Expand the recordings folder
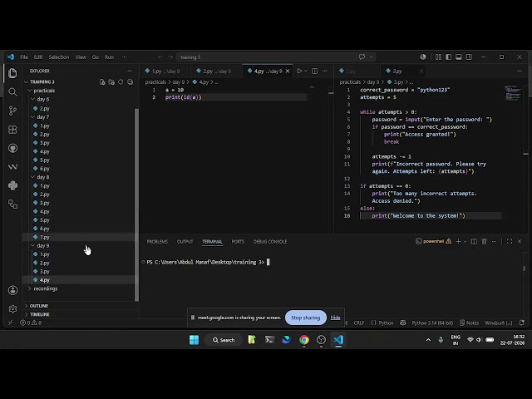This screenshot has width=532, height=399. pos(30,288)
